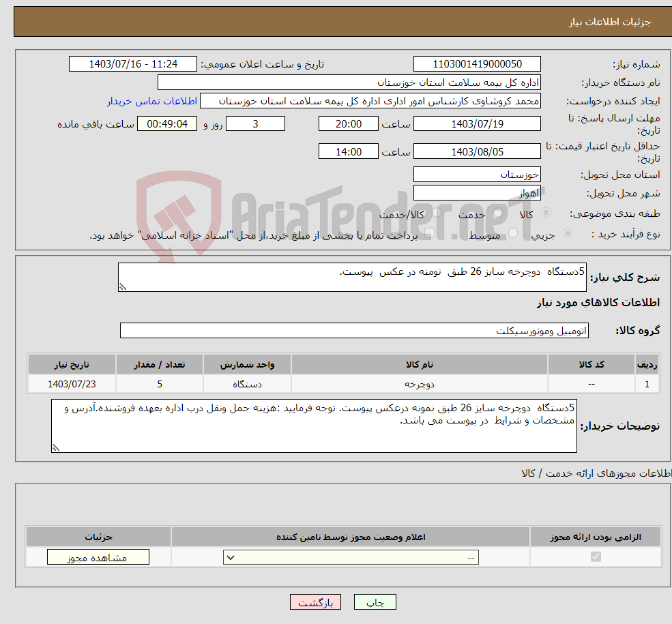Click the بازگشت back button

click(315, 602)
